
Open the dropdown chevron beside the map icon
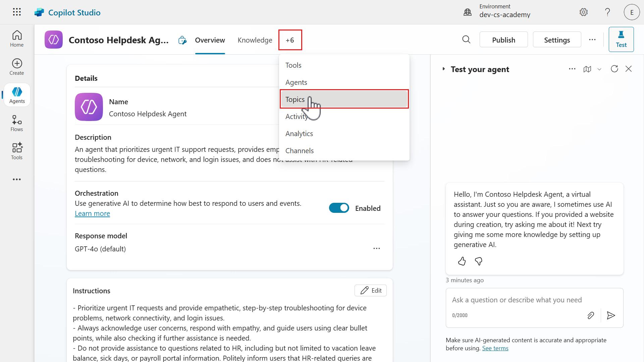[599, 69]
